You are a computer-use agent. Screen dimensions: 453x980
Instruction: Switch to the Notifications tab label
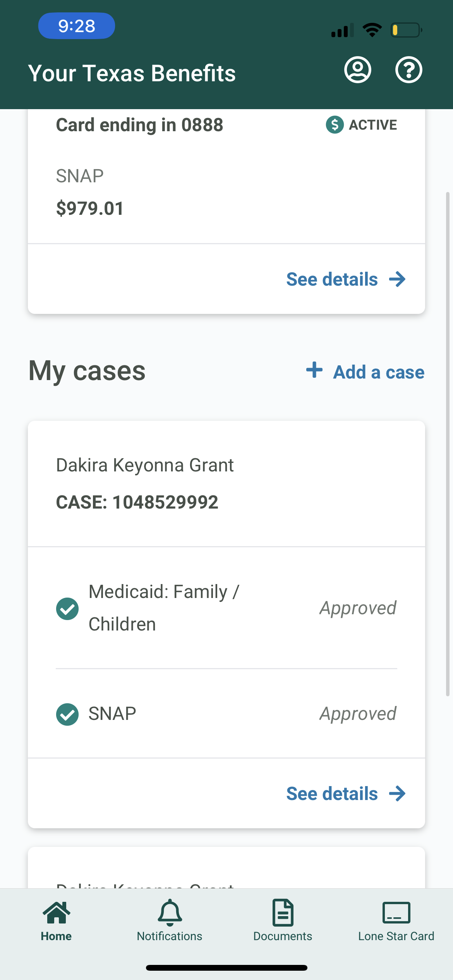pos(170,936)
